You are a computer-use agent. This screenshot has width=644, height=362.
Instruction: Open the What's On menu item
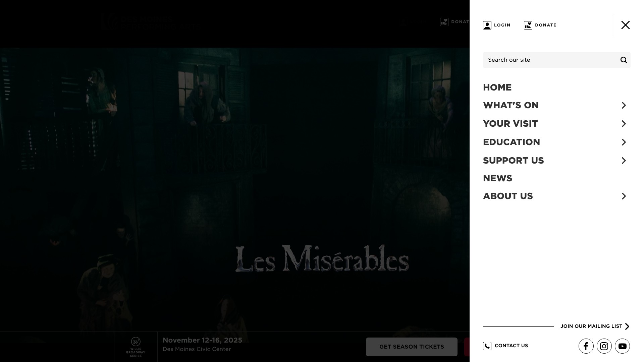pos(511,105)
